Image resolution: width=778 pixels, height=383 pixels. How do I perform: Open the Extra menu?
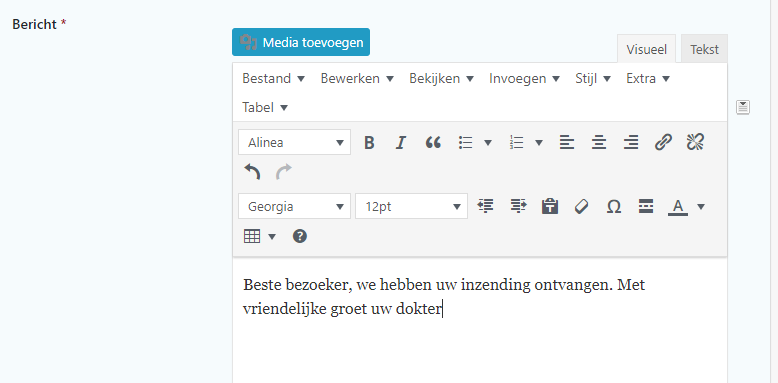pyautogui.click(x=648, y=78)
